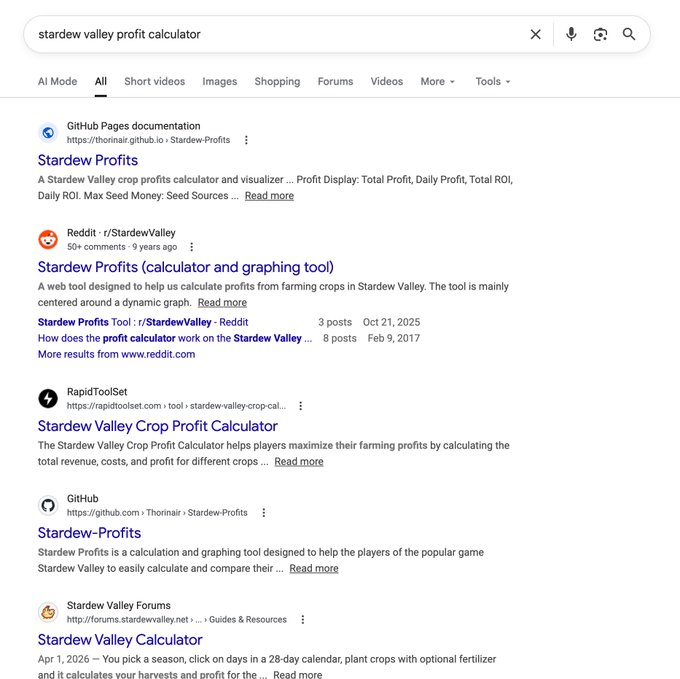Image resolution: width=680 pixels, height=679 pixels.
Task: Open More results from www.reddit.com
Action: [x=116, y=354]
